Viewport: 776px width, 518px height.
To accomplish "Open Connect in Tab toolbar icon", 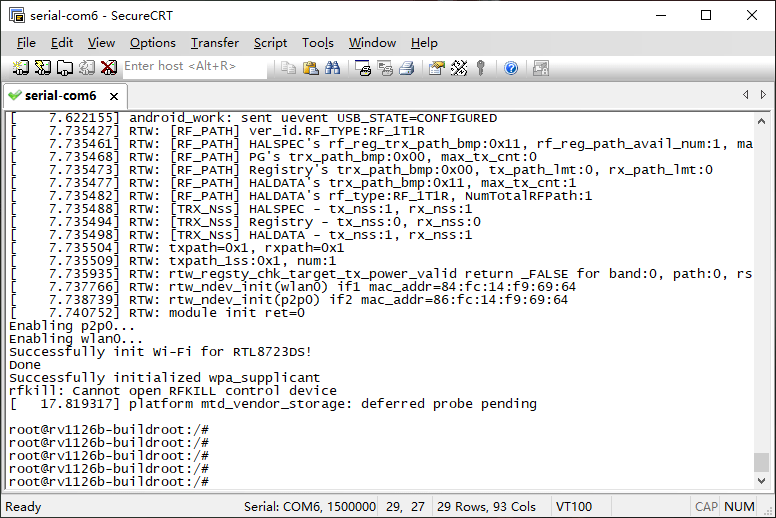I will [x=65, y=68].
